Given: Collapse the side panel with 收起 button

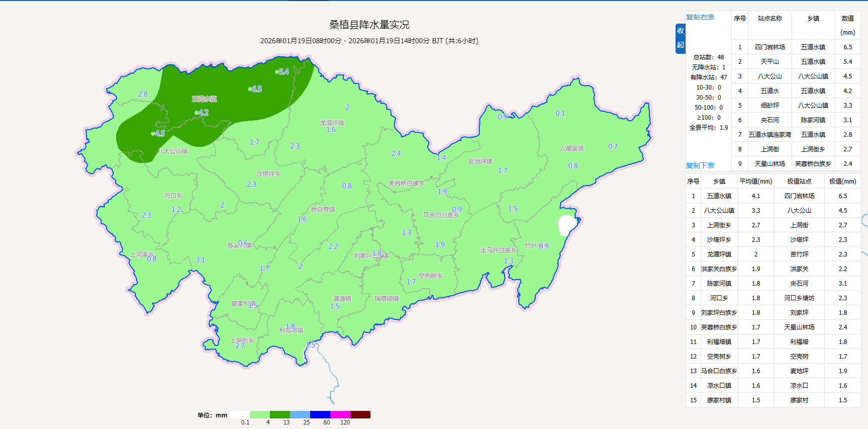Looking at the screenshot, I should (680, 38).
